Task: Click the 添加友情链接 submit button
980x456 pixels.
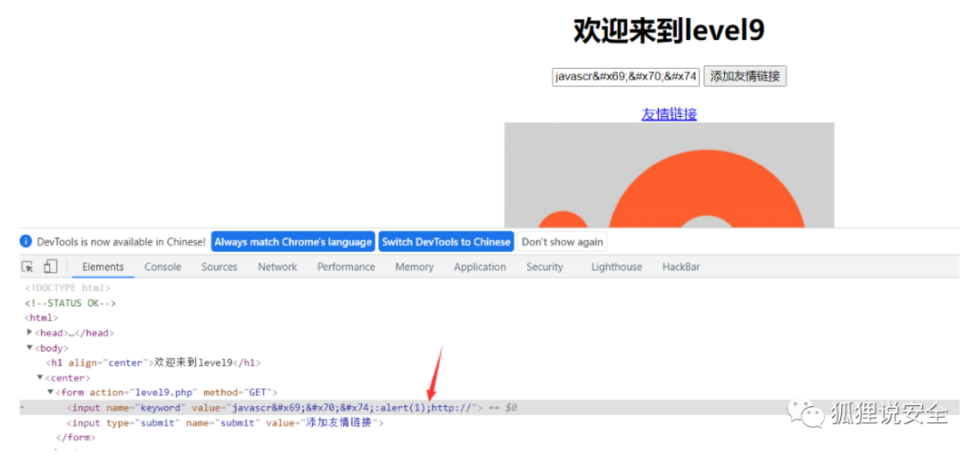Action: click(x=745, y=76)
